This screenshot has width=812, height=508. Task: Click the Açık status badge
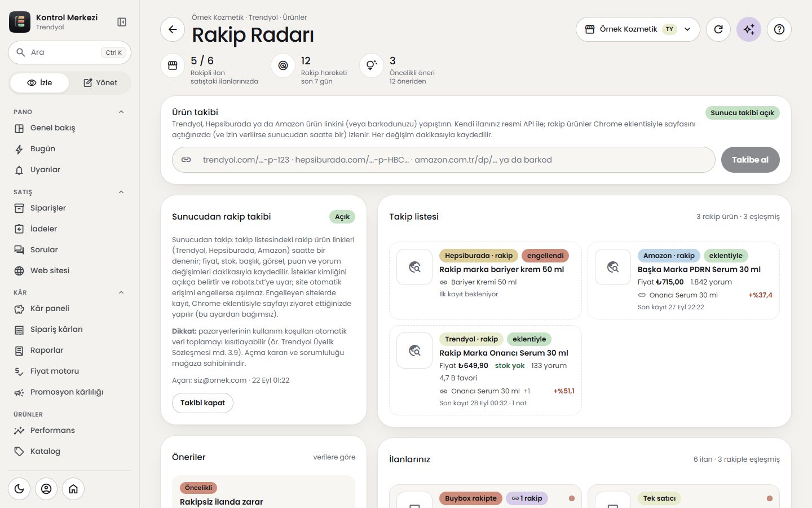coord(342,217)
